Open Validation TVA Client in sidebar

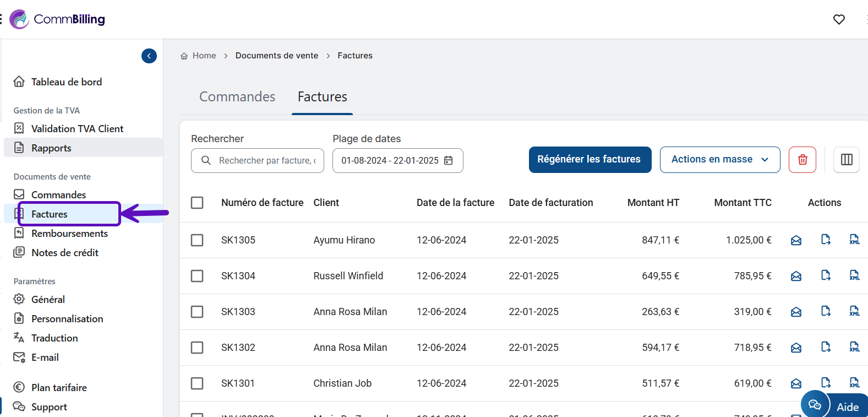pos(77,129)
